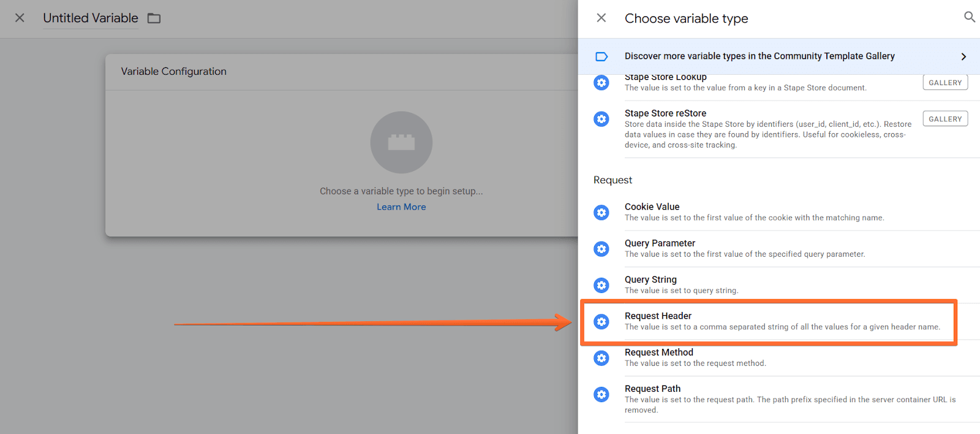Open the Learn More link
Image resolution: width=980 pixels, height=434 pixels.
click(401, 207)
